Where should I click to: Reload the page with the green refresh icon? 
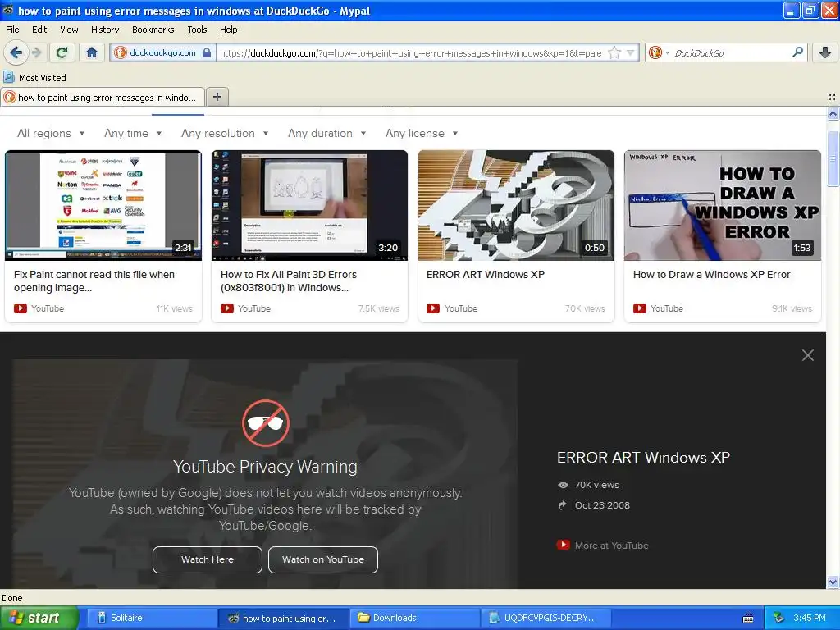(62, 52)
